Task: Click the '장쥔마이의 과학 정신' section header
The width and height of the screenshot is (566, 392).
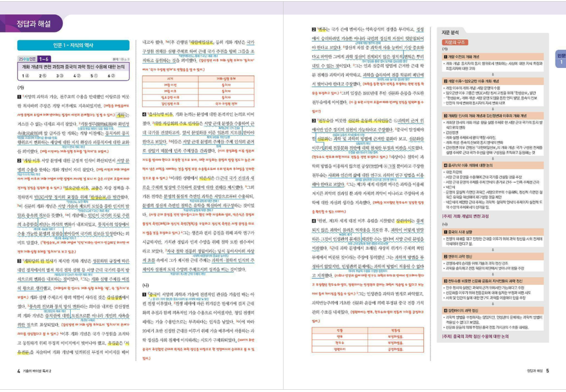Action: click(492, 310)
